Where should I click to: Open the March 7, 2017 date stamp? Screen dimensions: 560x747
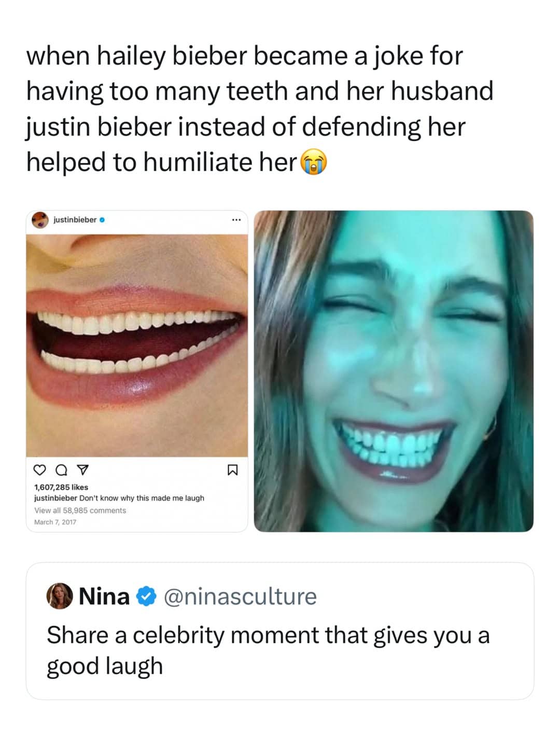pos(55,522)
